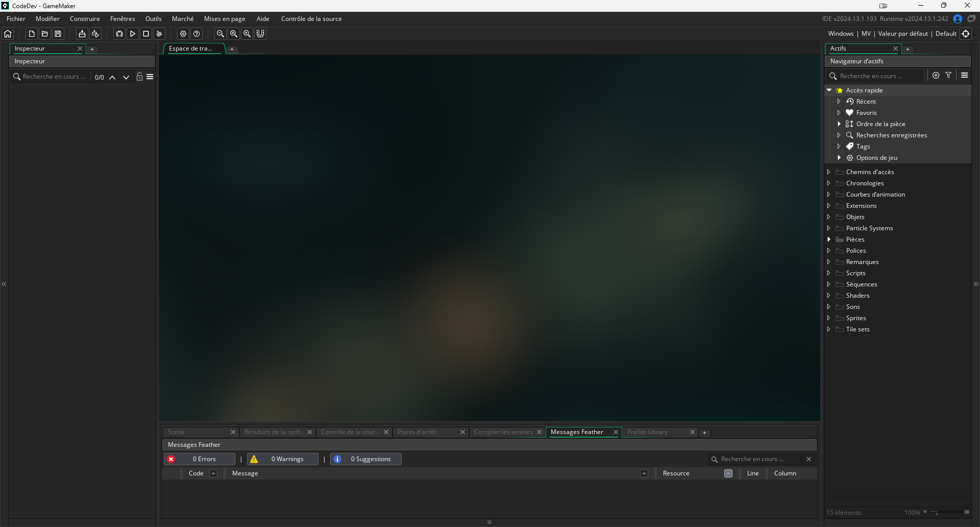980x527 pixels.
Task: Close the Messages Feather tab
Action: (x=616, y=432)
